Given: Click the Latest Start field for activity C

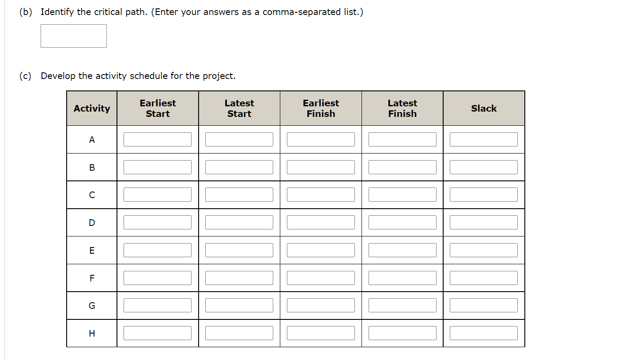Looking at the screenshot, I should pyautogui.click(x=239, y=194).
